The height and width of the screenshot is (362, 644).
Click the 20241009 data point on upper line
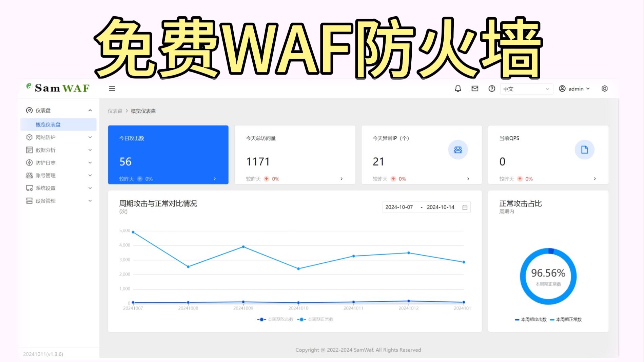click(243, 247)
